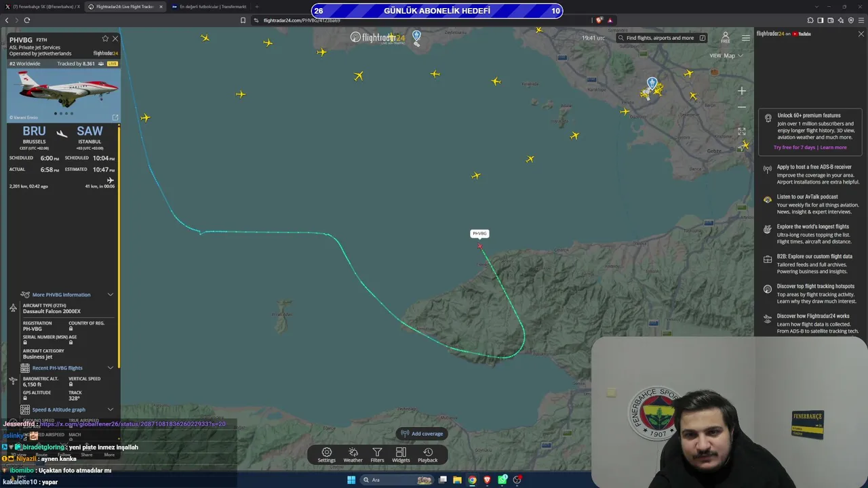This screenshot has width=868, height=488.
Task: Open Task View on the taskbar
Action: pyautogui.click(x=443, y=480)
